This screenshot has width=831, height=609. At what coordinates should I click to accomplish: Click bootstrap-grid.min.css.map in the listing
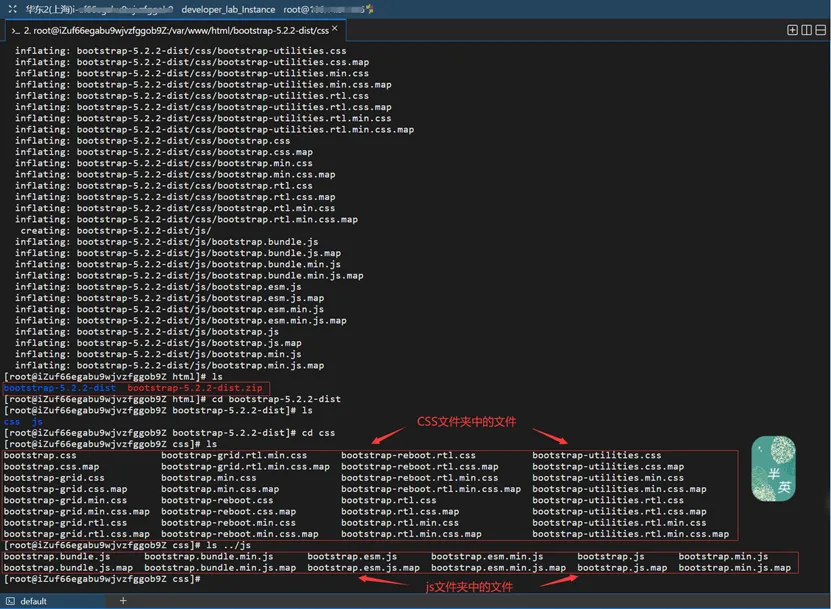click(76, 511)
